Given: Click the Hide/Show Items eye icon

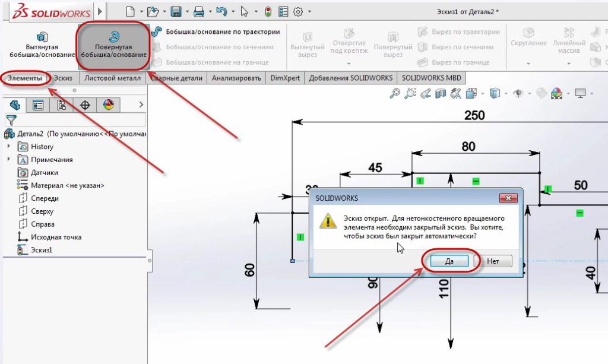Looking at the screenshot, I should pyautogui.click(x=518, y=93).
